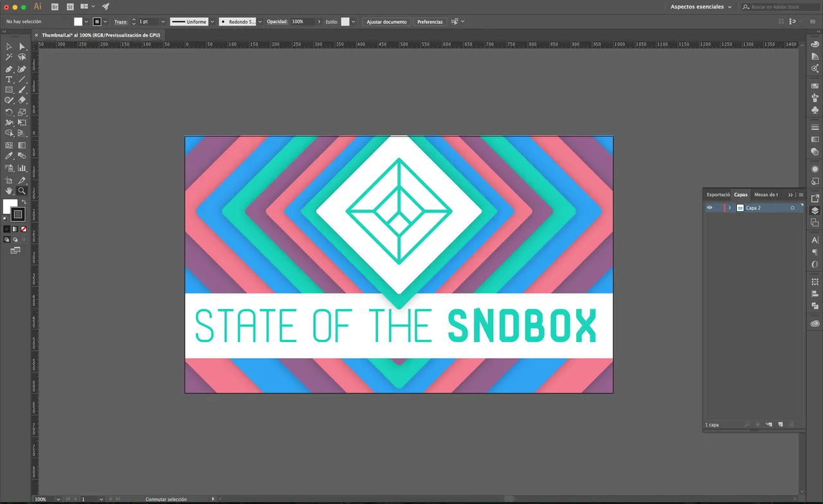
Task: Expand the Capa 2 layer contents
Action: coord(730,208)
